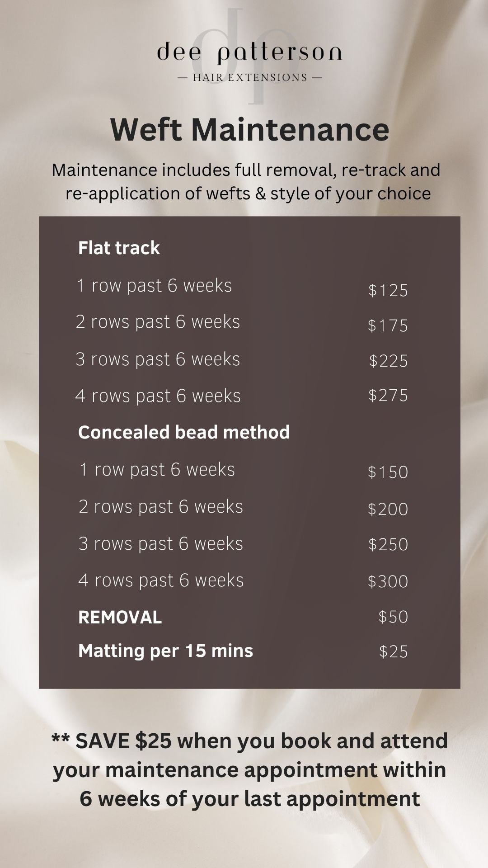Select Matting per 15 mins label
This screenshot has height=868, width=488.
pyautogui.click(x=165, y=651)
